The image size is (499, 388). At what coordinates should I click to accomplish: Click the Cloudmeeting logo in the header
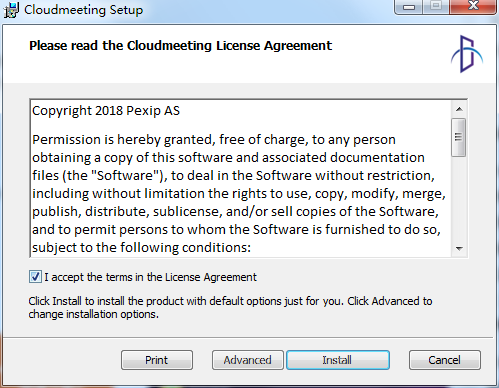(467, 53)
